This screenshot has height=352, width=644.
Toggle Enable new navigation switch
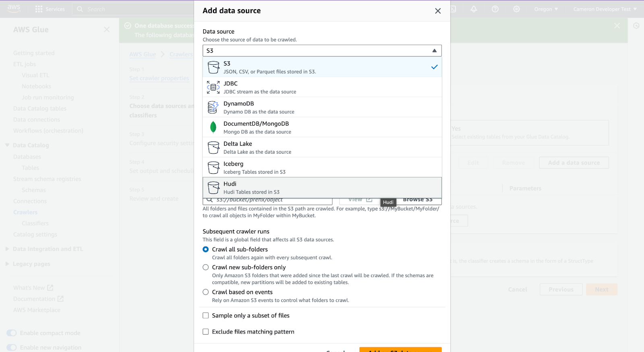coord(12,348)
